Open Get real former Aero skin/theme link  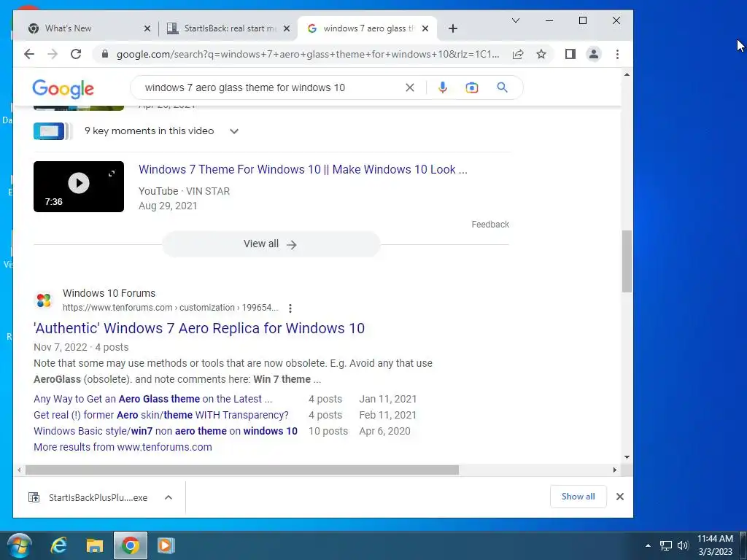161,415
